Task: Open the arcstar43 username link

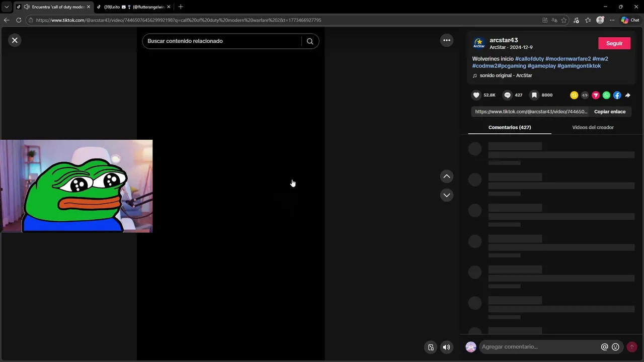Action: coord(504,40)
